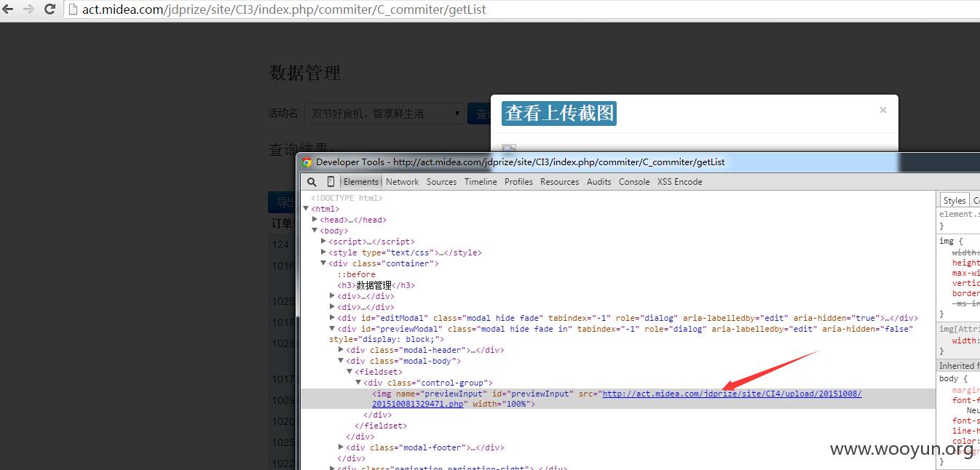Select the img name="previewInput" node
This screenshot has height=470, width=980.
[617, 399]
